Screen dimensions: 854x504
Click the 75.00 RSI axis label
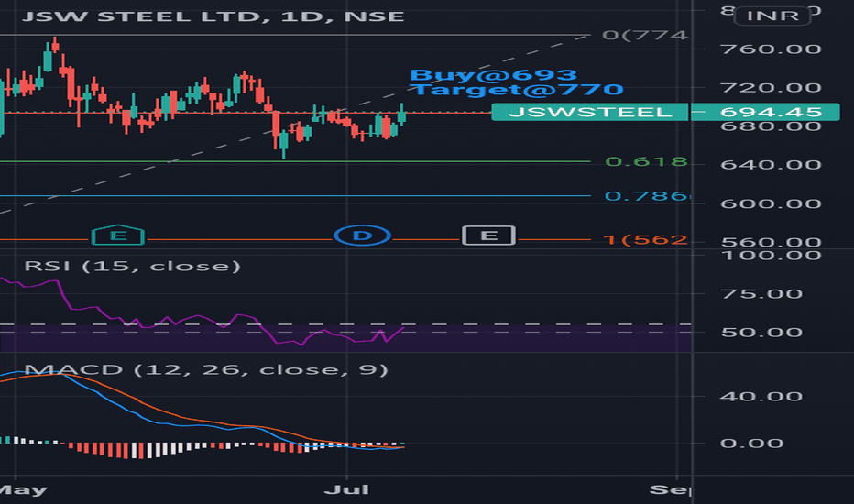761,293
